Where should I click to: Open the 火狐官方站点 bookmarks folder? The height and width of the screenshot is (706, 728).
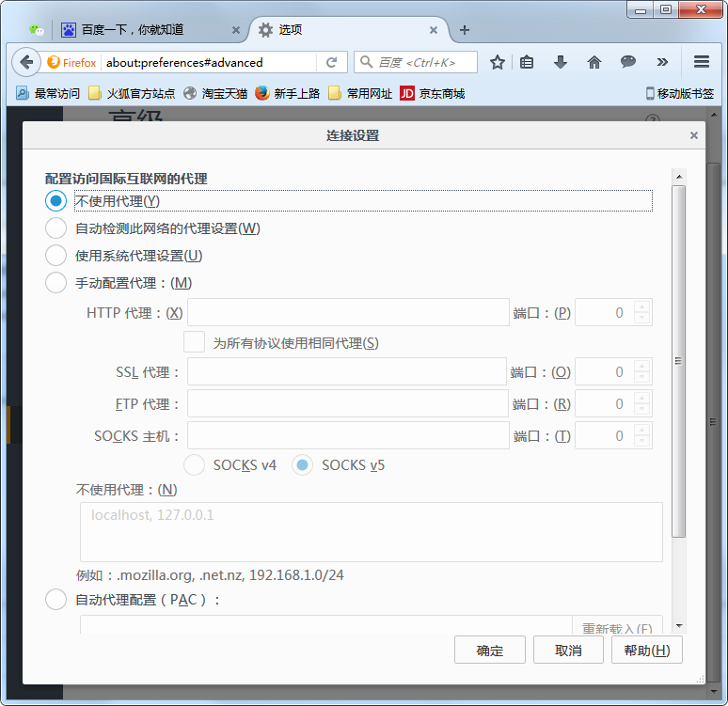tap(132, 94)
